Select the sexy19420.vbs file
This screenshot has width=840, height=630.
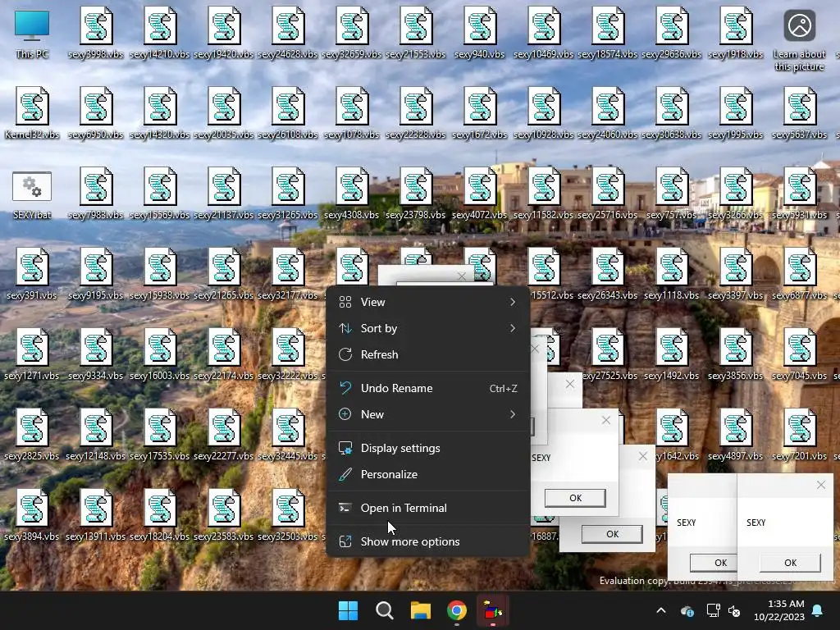224,33
